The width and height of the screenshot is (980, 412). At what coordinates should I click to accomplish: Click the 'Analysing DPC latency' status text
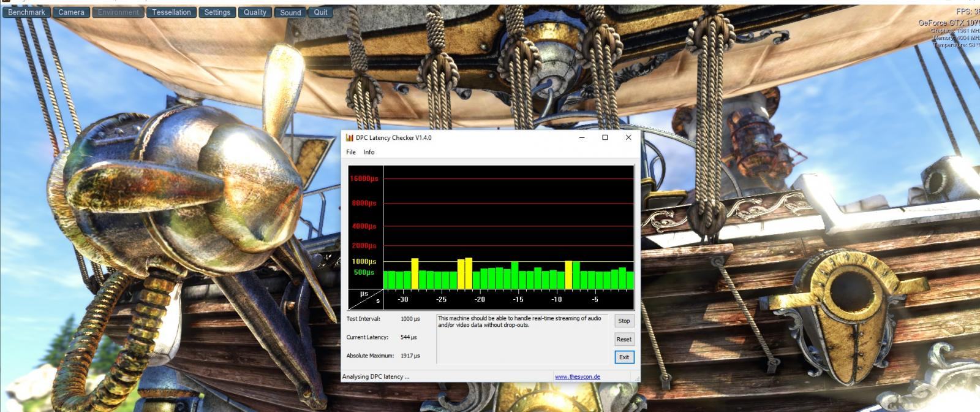(x=375, y=377)
